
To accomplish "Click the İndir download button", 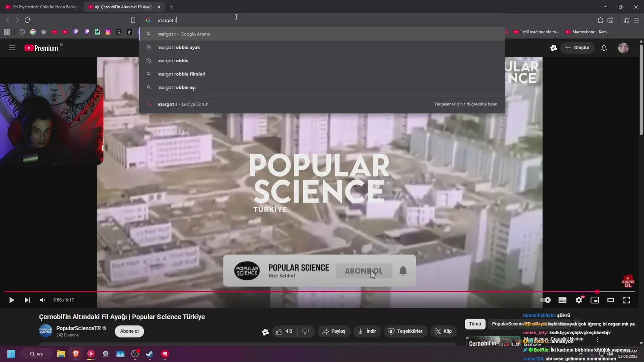I will 367,331.
